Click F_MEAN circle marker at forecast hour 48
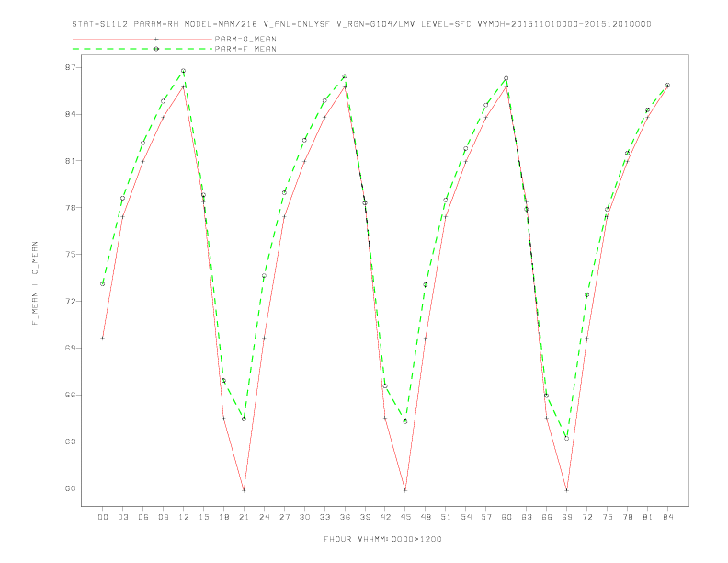 426,284
